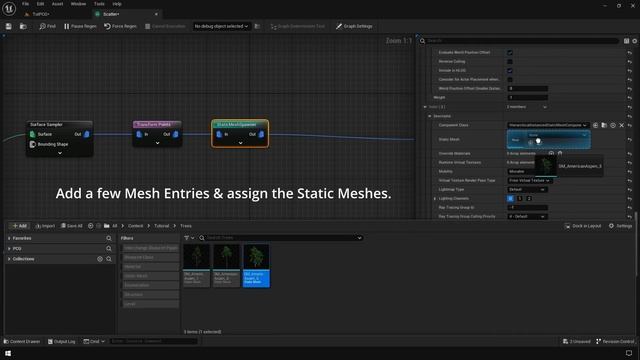Open the File menu
The height and width of the screenshot is (360, 640).
pos(25,4)
